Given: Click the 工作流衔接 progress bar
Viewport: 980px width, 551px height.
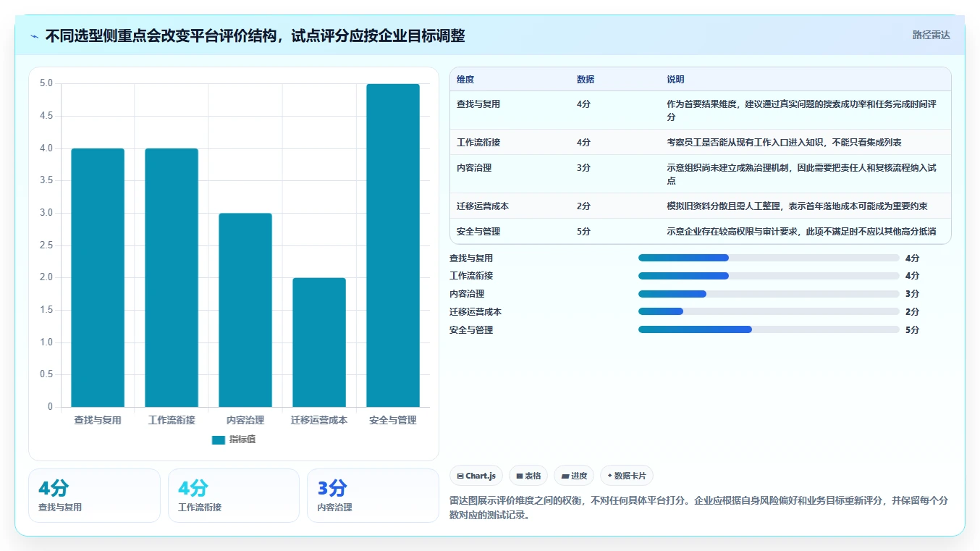Looking at the screenshot, I should tap(769, 276).
